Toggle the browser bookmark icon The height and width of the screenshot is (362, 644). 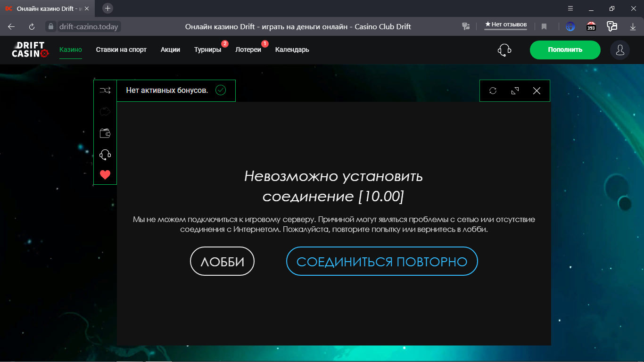[x=544, y=27]
